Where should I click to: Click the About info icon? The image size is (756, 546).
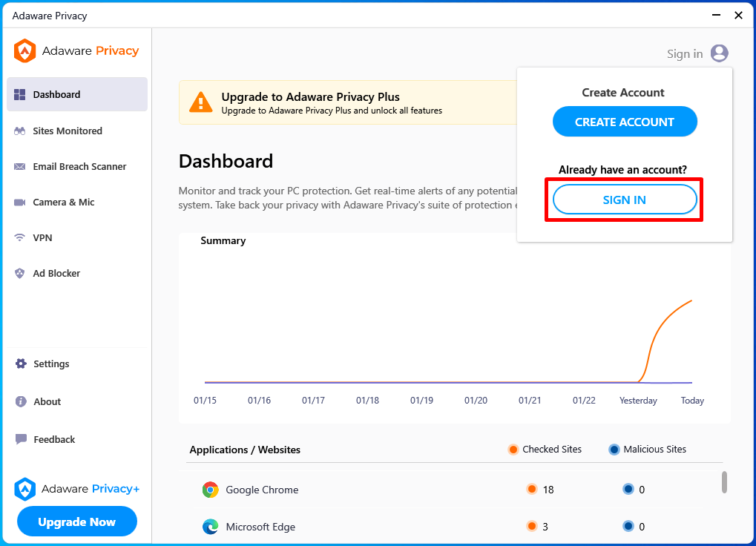21,401
